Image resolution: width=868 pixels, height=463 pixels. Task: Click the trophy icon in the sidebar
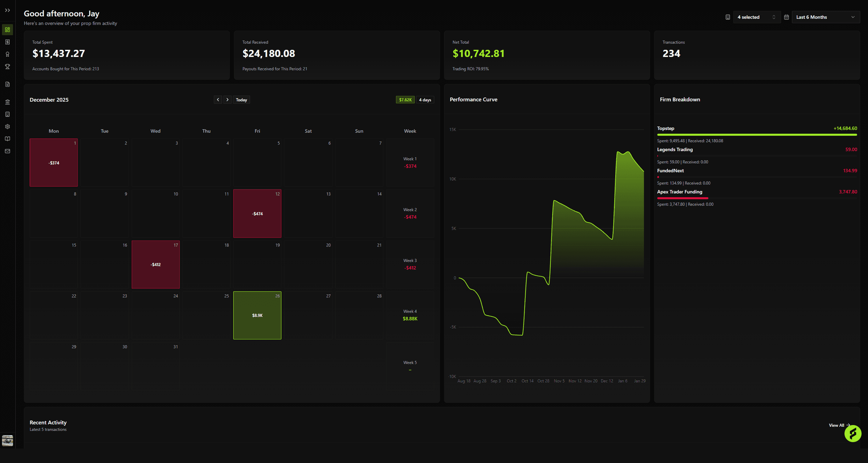7,67
